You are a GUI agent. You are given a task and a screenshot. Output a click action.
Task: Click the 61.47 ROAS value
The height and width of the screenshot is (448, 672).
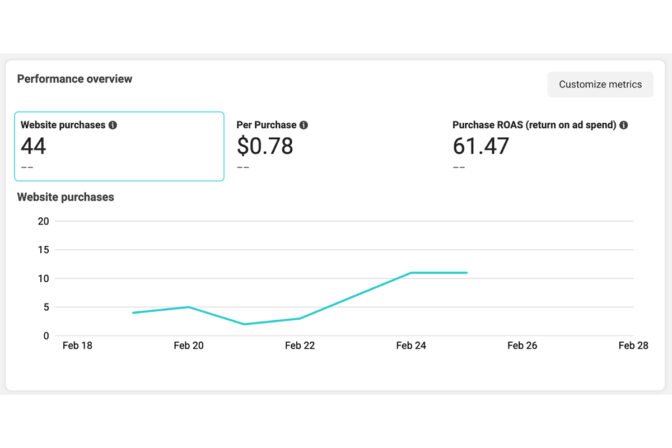481,146
